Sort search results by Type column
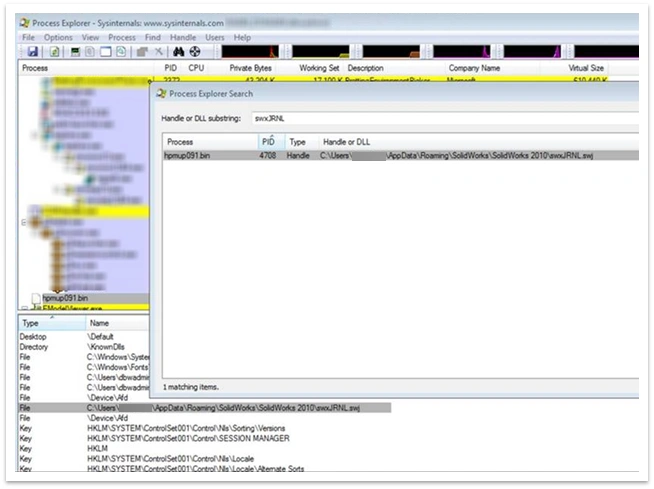The image size is (654, 489). coord(301,142)
